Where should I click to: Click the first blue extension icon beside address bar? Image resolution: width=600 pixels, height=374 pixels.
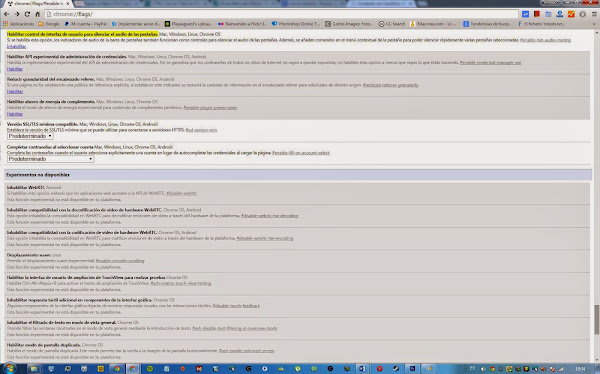pos(525,14)
